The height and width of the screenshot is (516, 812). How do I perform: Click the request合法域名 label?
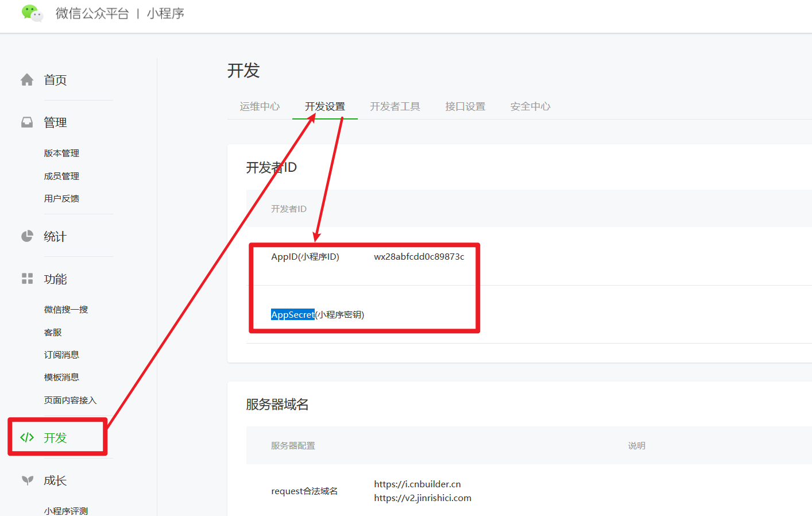(x=304, y=491)
